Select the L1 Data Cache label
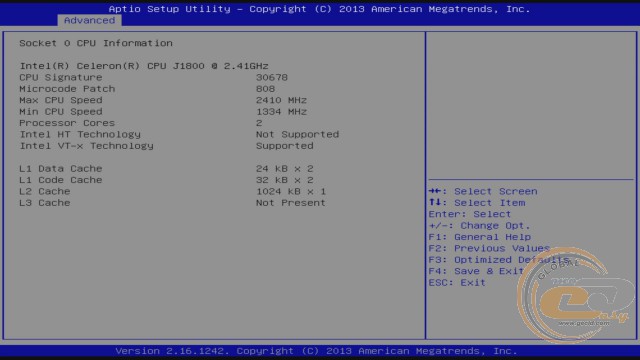 (61, 169)
